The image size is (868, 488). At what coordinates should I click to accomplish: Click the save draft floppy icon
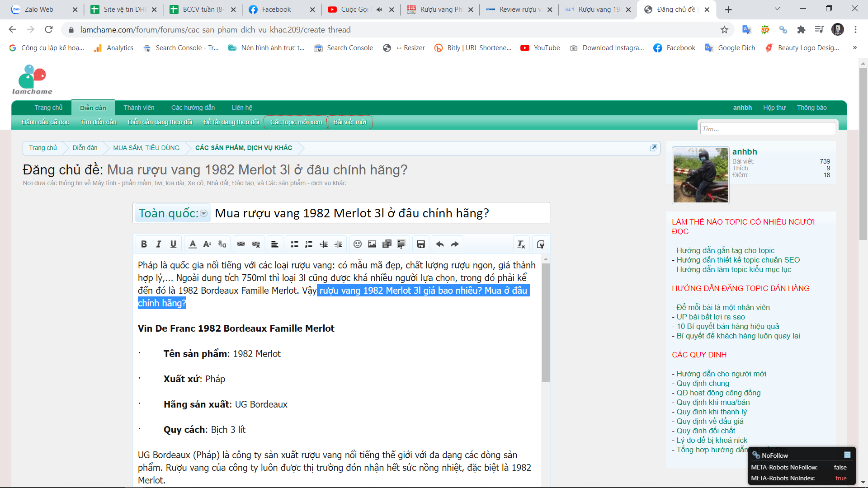click(420, 244)
